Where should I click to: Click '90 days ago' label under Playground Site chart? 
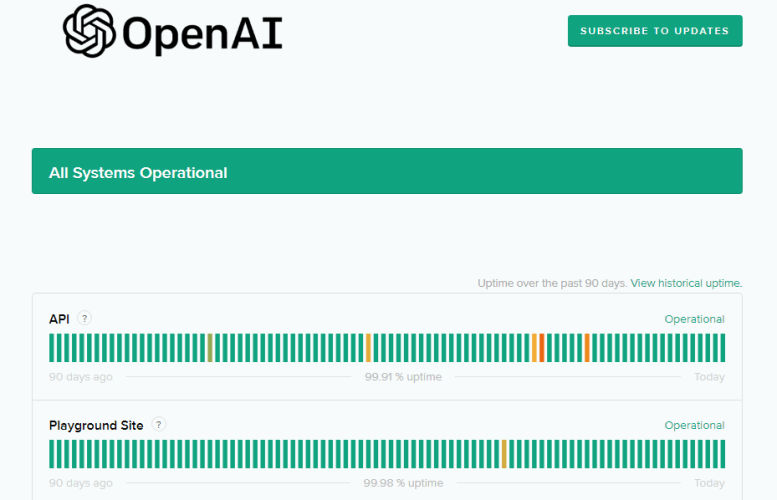coord(81,483)
